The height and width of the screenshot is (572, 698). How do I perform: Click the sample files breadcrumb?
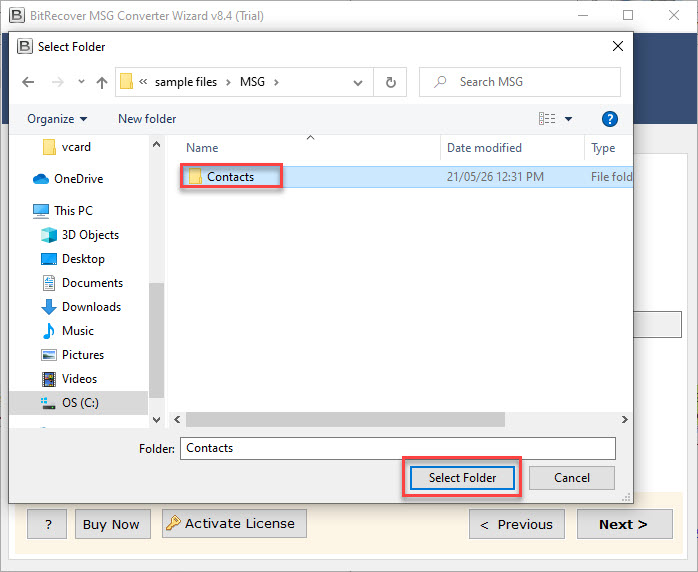186,82
